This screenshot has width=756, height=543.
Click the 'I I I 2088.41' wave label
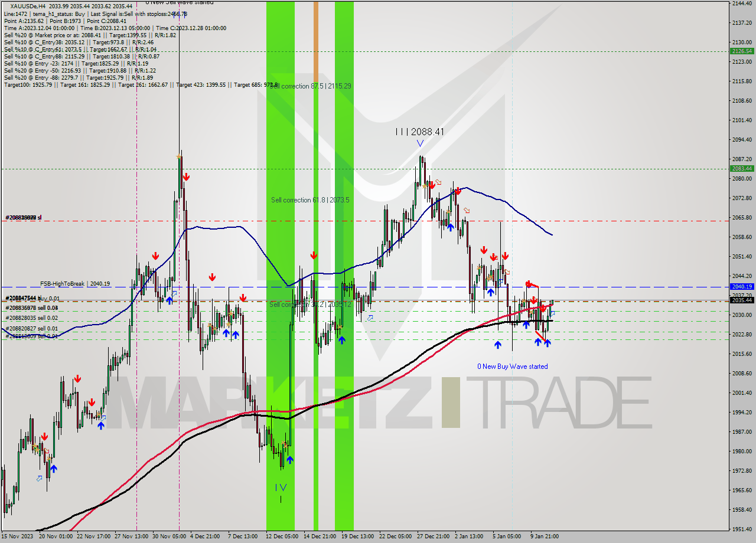[420, 132]
